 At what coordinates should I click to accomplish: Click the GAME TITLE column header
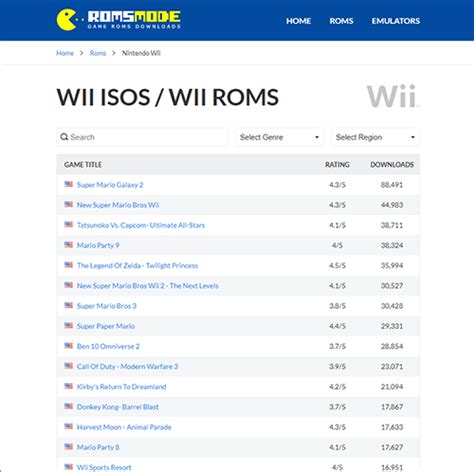tap(83, 165)
